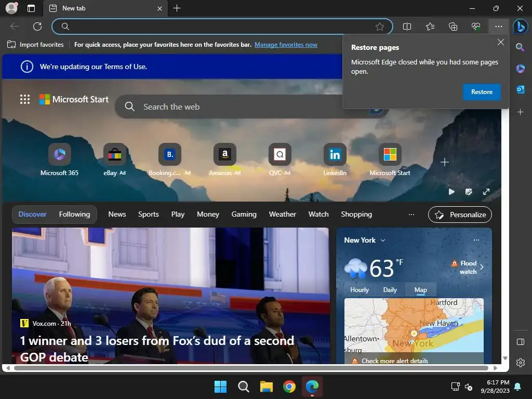Open the profile avatar menu

pyautogui.click(x=11, y=8)
